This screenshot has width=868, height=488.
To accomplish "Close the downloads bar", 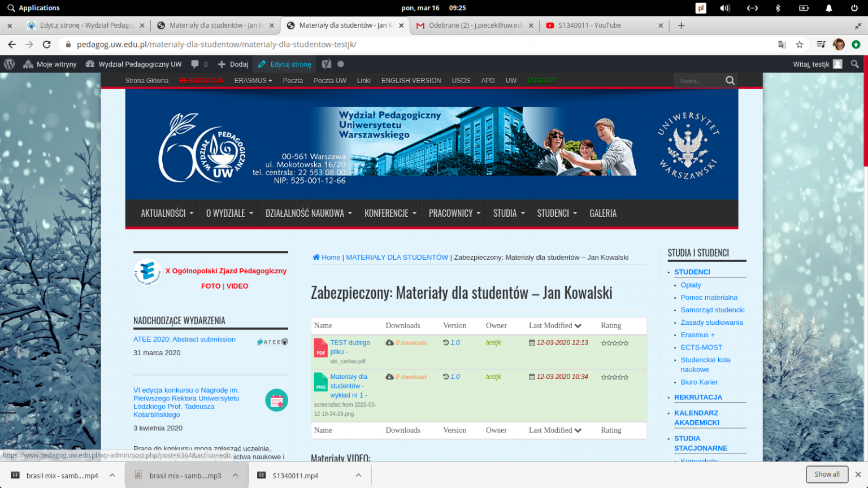I will click(x=858, y=474).
